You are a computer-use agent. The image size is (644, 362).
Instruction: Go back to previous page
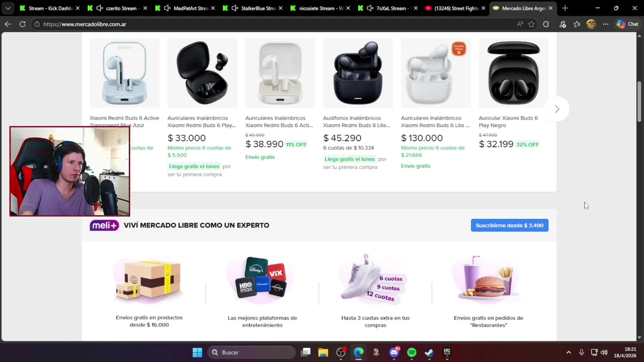[x=8, y=24]
